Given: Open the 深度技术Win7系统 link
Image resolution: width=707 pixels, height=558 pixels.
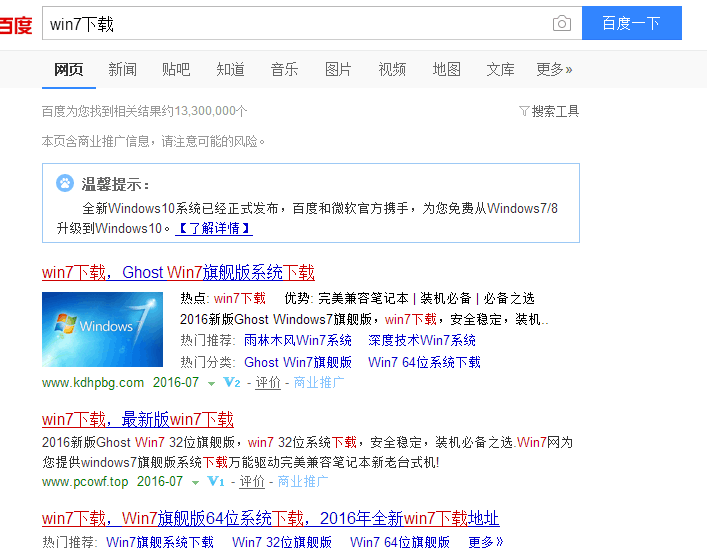Looking at the screenshot, I should 422,340.
